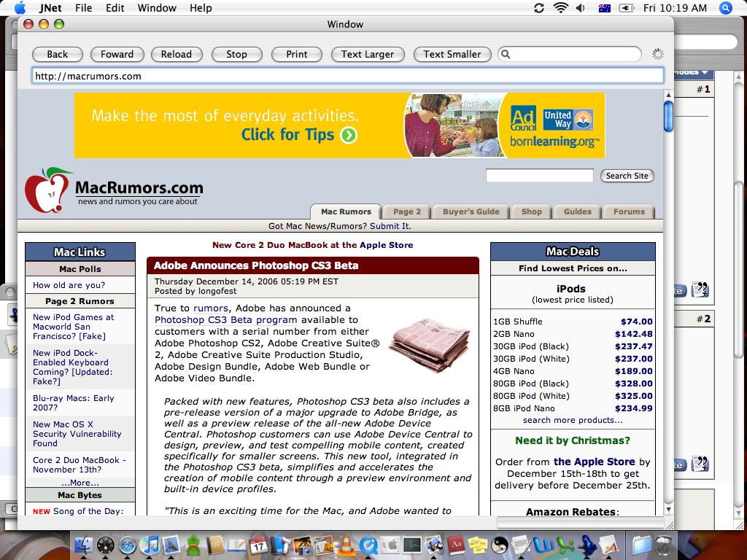Open the File menu

coord(83,8)
